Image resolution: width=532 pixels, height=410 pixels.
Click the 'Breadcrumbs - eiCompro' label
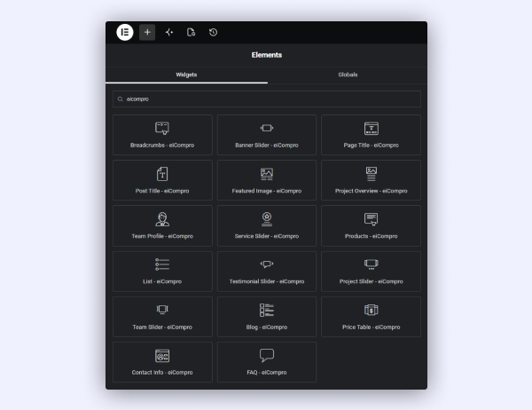pos(162,145)
